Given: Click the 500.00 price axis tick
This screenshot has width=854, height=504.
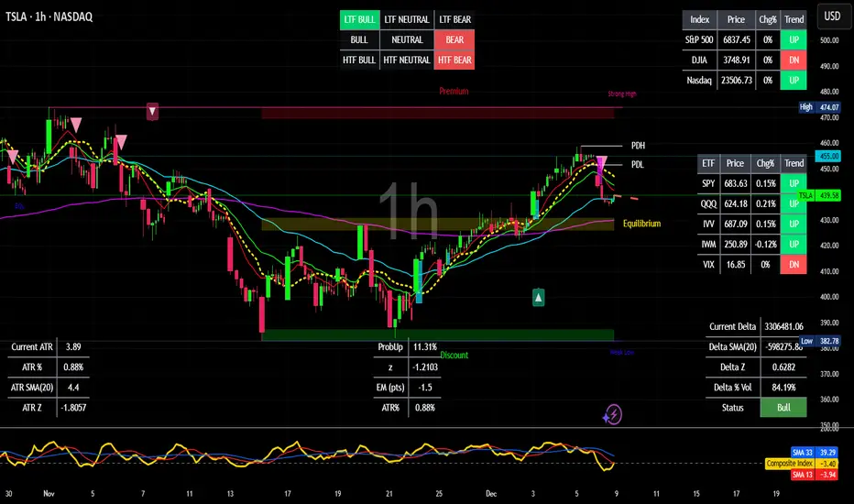Looking at the screenshot, I should point(829,40).
